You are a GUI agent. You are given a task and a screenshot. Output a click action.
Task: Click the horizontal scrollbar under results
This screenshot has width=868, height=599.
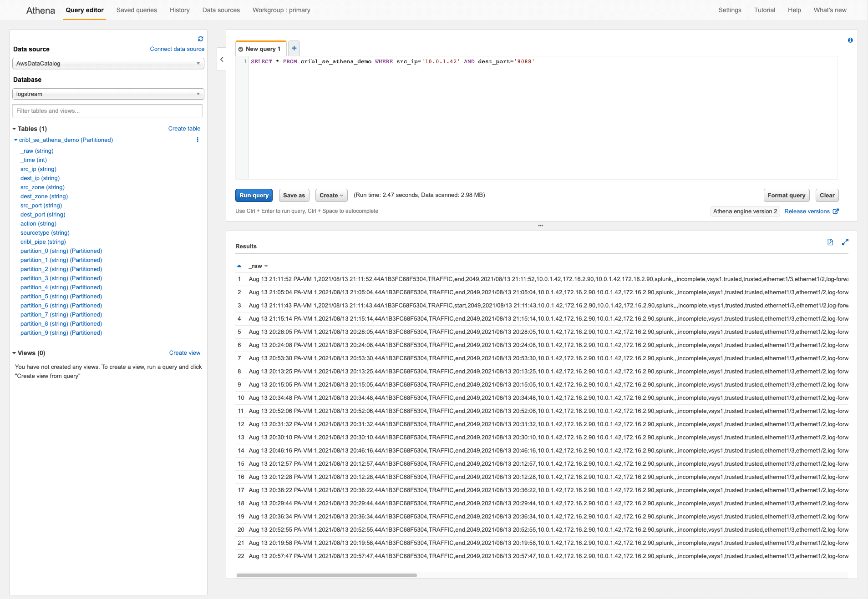point(326,575)
